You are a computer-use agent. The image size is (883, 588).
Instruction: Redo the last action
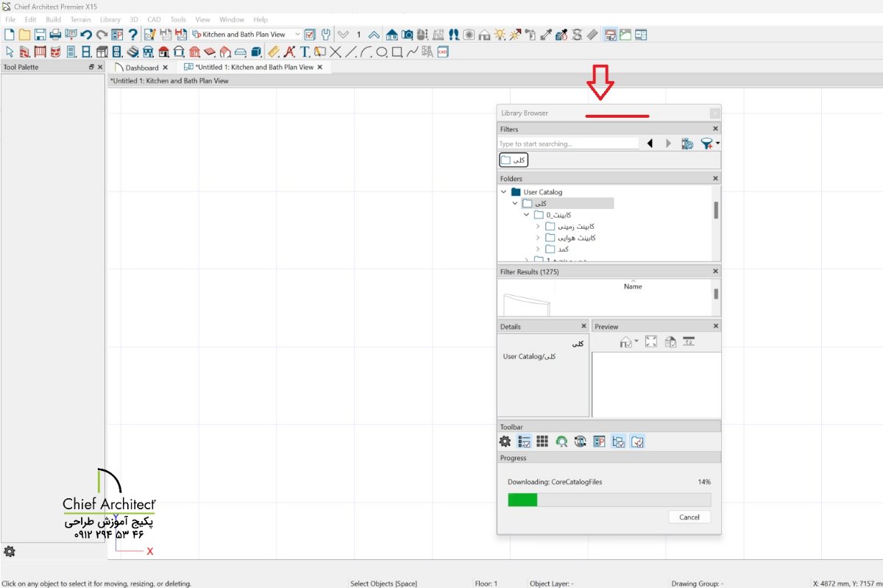tap(102, 34)
